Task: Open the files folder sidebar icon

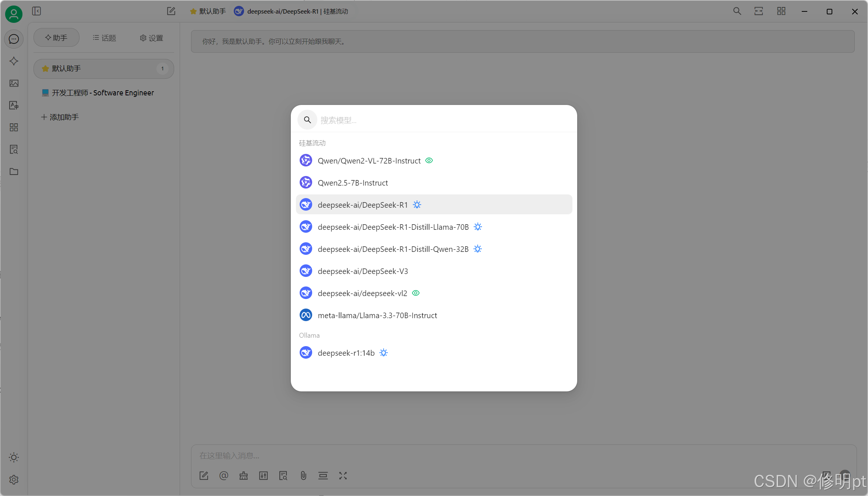Action: (x=14, y=172)
